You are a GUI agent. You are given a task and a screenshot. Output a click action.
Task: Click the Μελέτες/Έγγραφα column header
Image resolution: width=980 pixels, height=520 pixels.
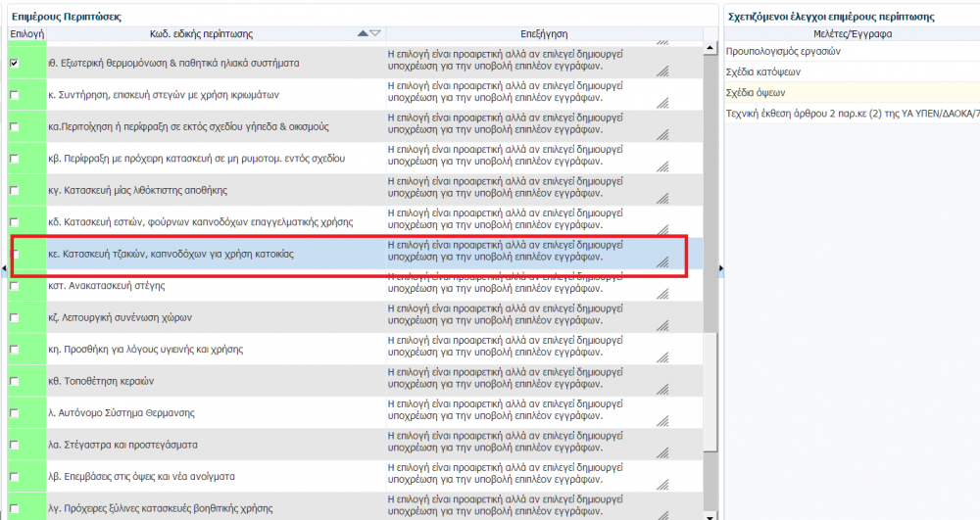tap(852, 34)
